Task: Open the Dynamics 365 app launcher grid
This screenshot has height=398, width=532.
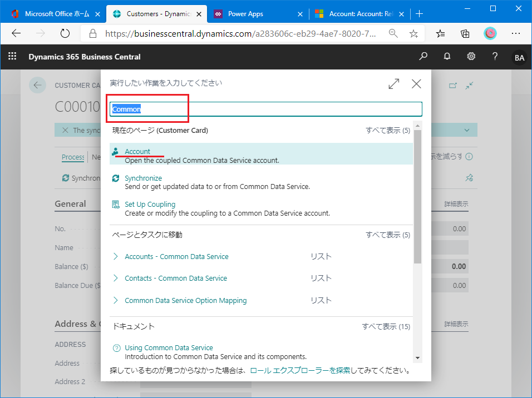Action: (x=12, y=56)
